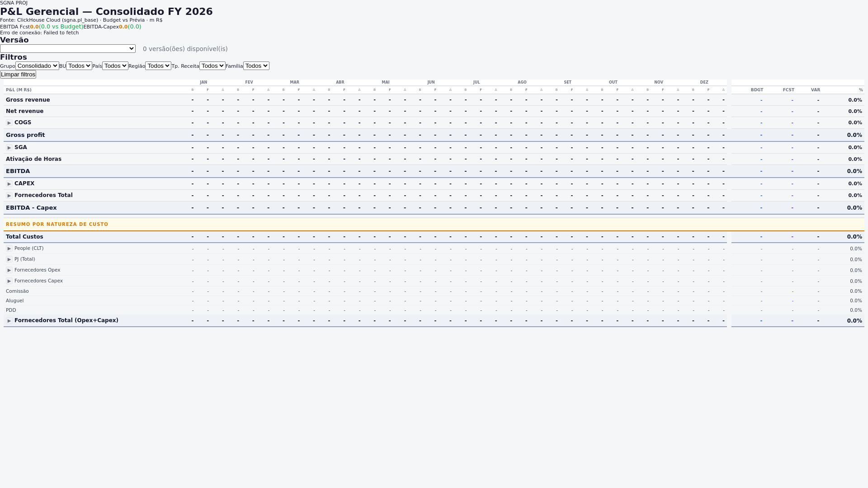Expand the Fornecedores Total row arrow
The height and width of the screenshot is (488, 868).
9,196
